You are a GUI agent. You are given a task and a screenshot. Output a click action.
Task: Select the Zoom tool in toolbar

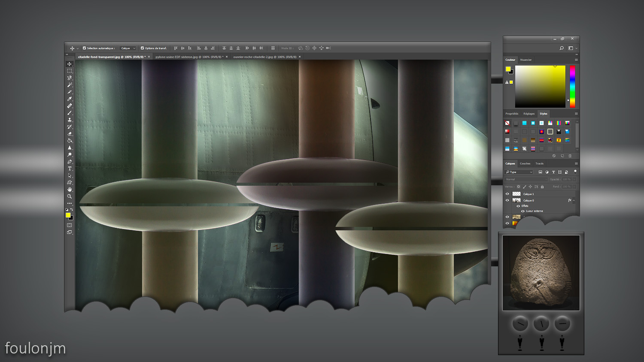click(x=70, y=196)
